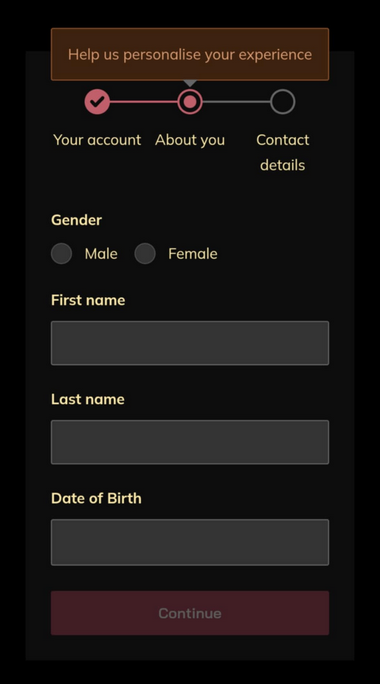380x684 pixels.
Task: Click the Date of Birth label
Action: coord(96,498)
